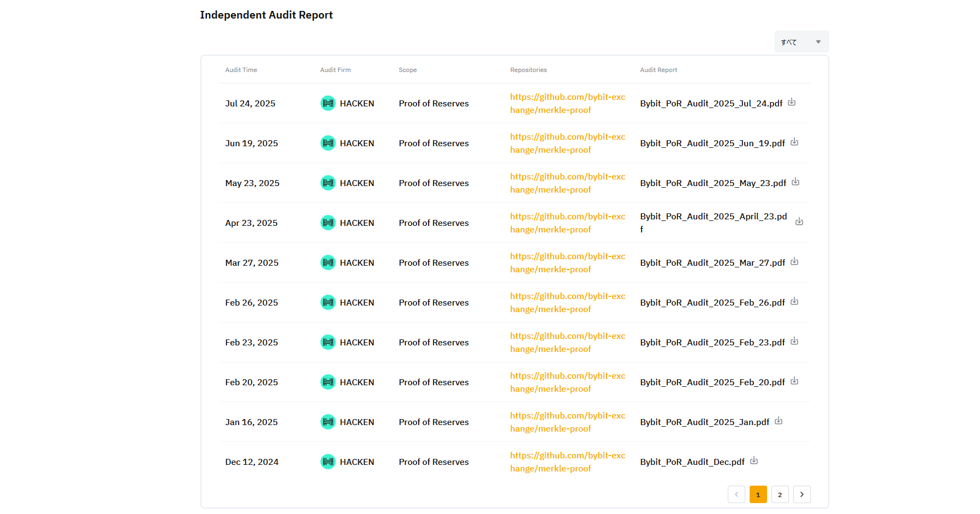Download the Bybit_PoR_Audit_2025_Jul_24.pdf report icon
The width and height of the screenshot is (980, 514).
[x=791, y=102]
